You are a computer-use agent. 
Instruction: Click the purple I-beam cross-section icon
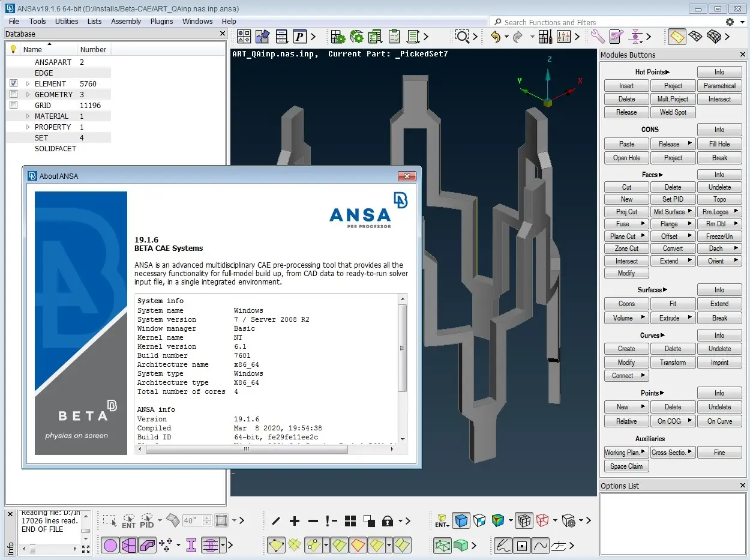pos(191,545)
